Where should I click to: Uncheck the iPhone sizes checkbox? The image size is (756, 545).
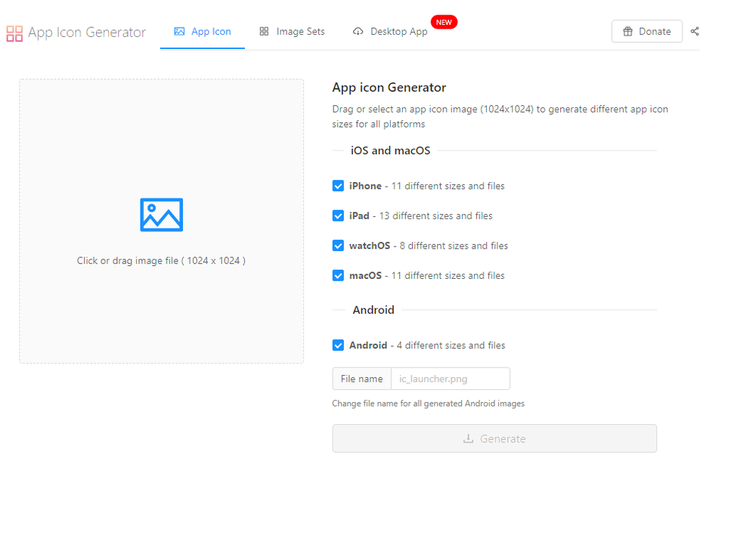338,185
